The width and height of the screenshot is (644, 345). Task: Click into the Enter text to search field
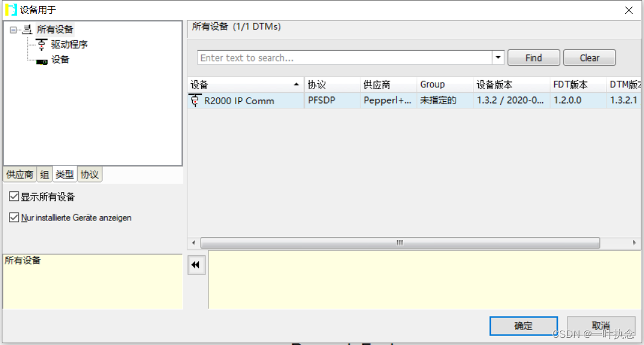point(345,58)
